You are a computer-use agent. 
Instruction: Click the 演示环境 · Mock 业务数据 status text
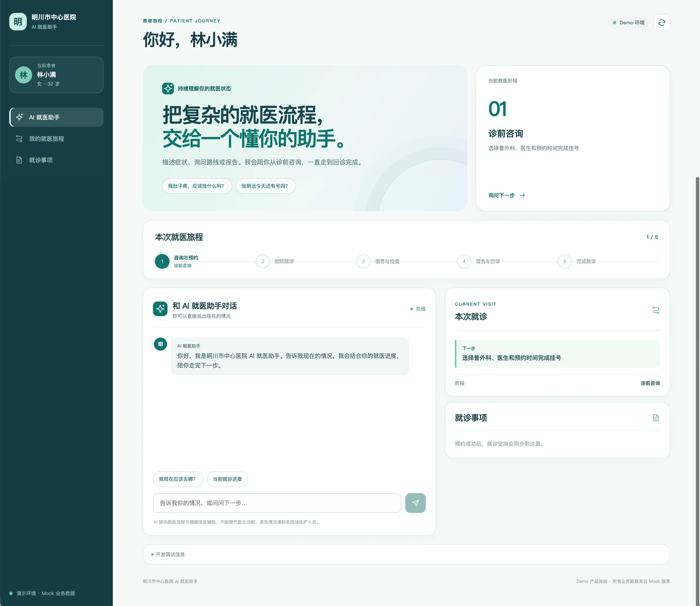pyautogui.click(x=46, y=594)
